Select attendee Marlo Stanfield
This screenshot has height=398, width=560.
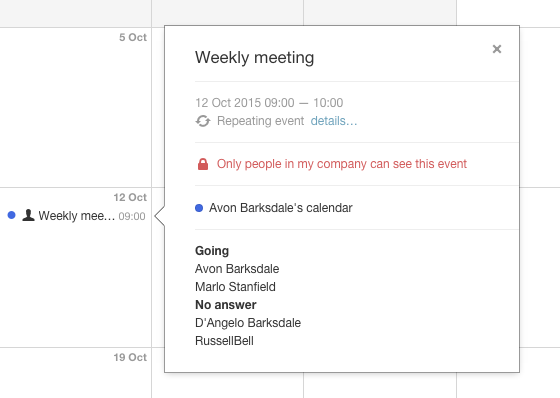(235, 287)
